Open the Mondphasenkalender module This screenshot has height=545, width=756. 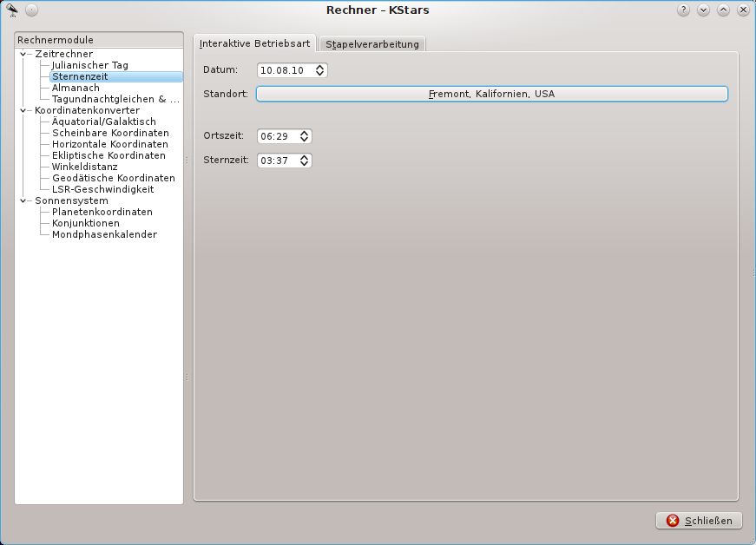tap(104, 234)
